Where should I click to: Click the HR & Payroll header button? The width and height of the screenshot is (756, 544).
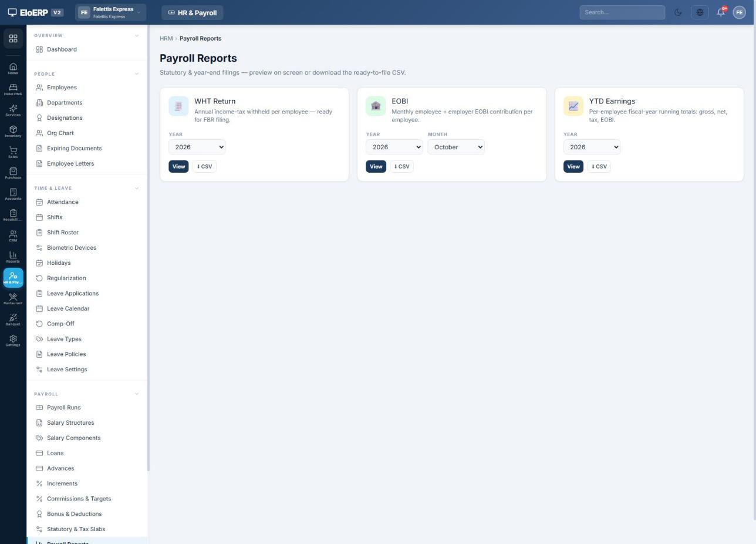193,12
